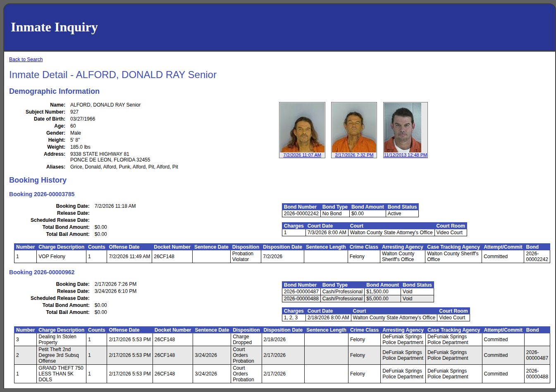
Task: Click the $1,500.00 bond amount cell
Action: pos(382,292)
